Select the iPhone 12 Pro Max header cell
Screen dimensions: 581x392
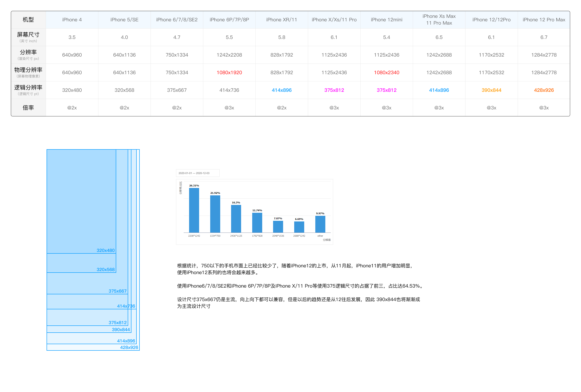coord(544,20)
